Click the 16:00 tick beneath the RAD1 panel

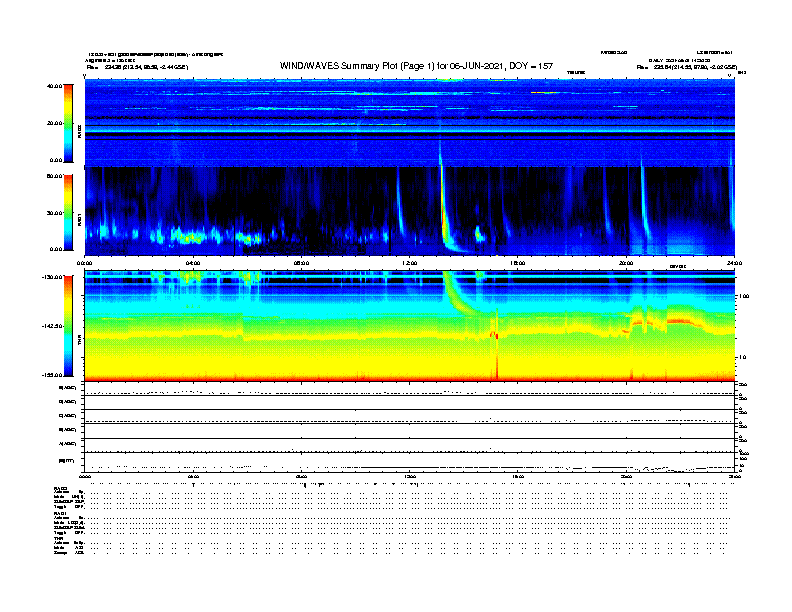pos(518,263)
